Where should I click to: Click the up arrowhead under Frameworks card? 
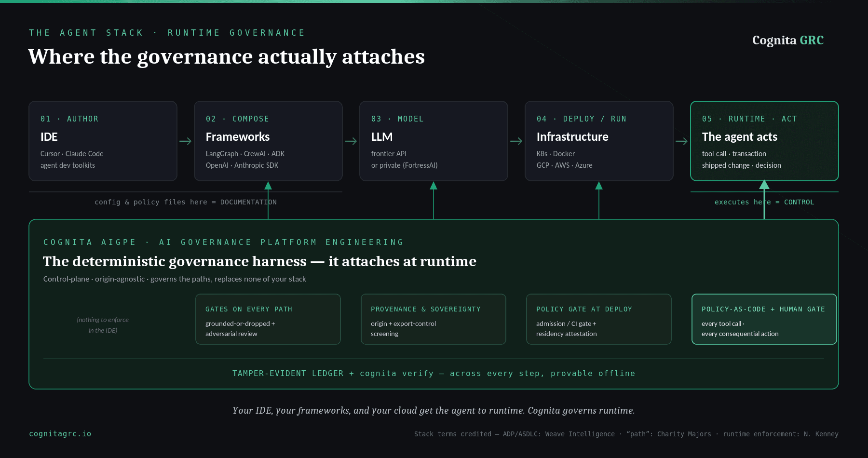coord(268,186)
